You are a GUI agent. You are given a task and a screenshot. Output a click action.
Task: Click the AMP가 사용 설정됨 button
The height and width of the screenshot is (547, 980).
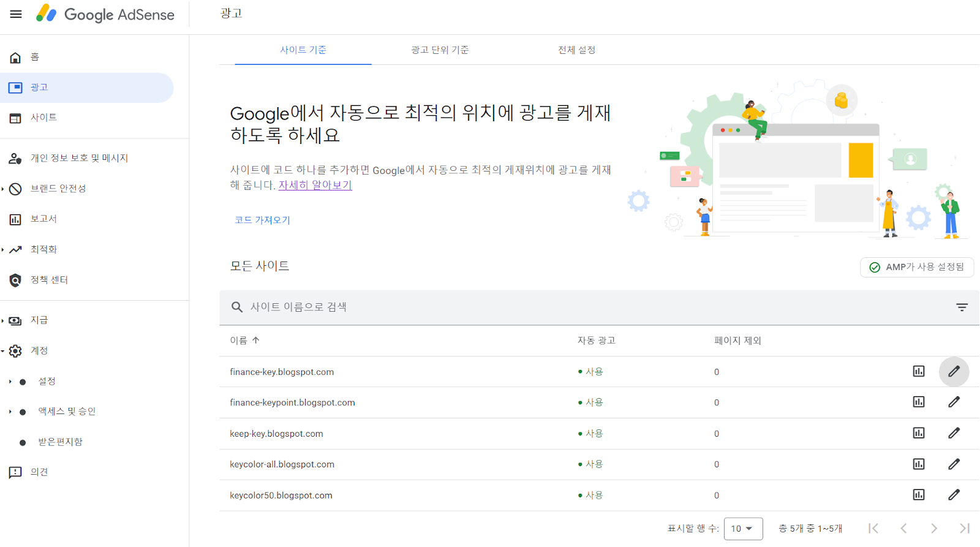pyautogui.click(x=917, y=267)
